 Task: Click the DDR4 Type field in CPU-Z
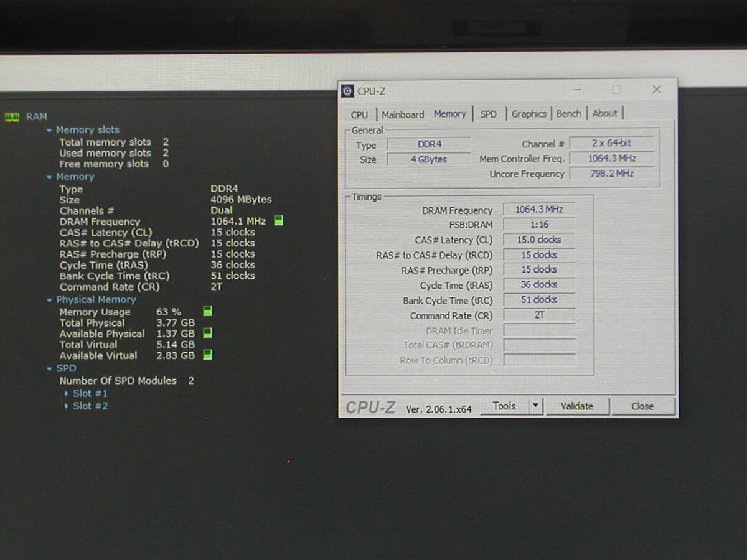(429, 144)
